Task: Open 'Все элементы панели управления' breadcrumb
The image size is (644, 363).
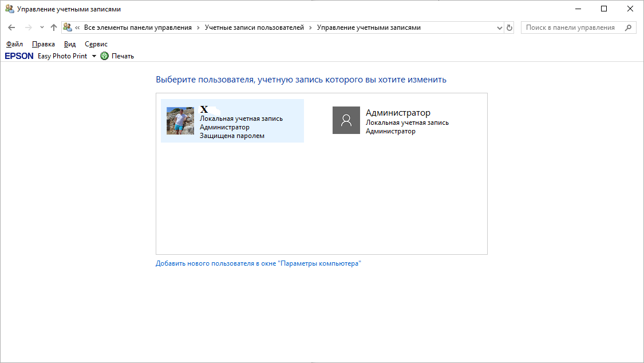Action: pyautogui.click(x=138, y=27)
